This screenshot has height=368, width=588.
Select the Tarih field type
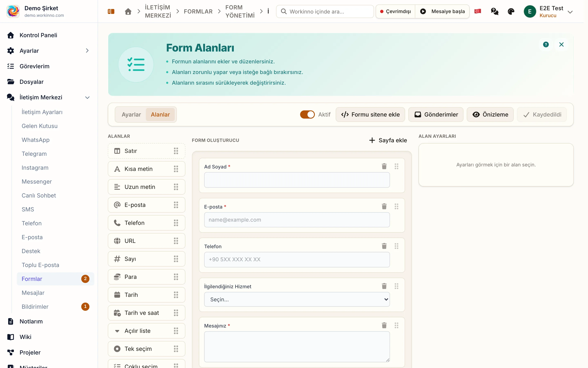click(147, 295)
